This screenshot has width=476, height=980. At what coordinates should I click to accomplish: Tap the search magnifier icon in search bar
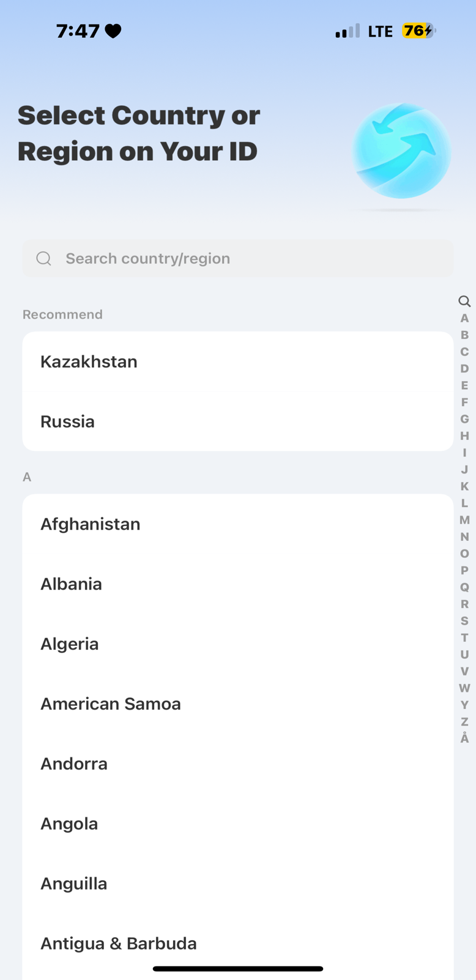(x=43, y=259)
